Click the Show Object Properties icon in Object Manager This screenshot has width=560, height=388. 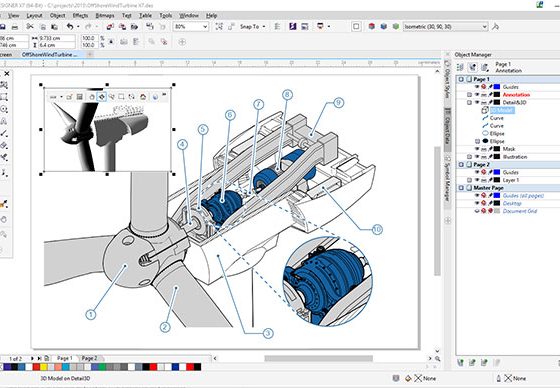tap(460, 67)
